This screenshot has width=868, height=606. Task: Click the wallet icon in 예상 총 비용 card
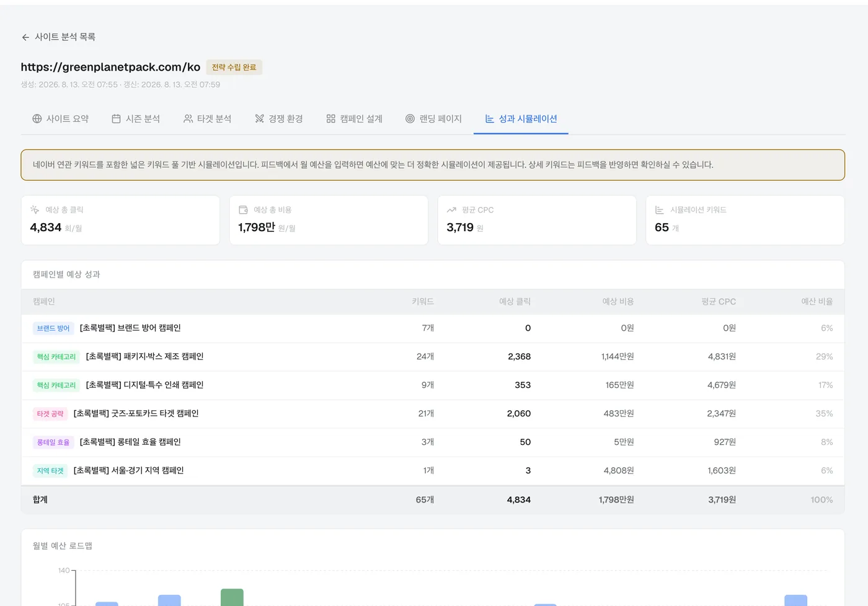243,209
